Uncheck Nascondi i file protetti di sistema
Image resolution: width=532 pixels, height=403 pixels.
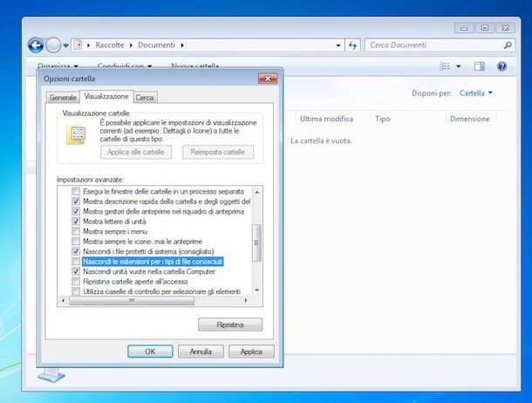76,251
